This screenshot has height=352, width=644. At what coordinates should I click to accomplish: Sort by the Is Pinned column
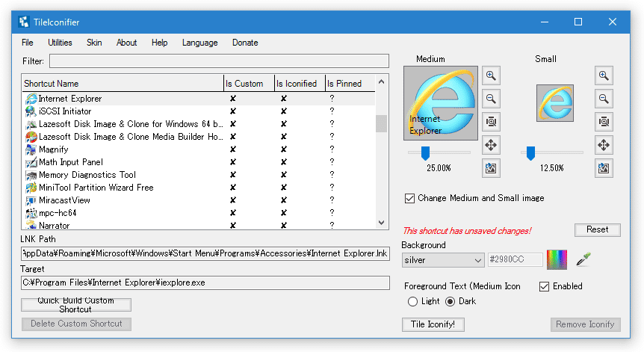pyautogui.click(x=350, y=84)
